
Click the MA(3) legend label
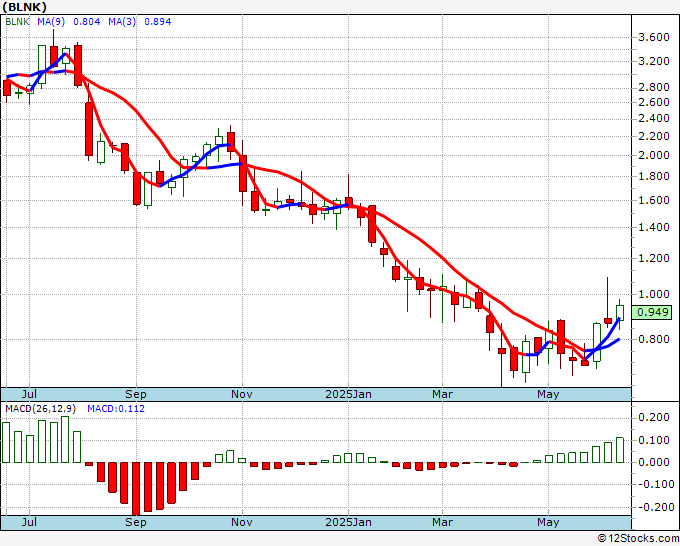click(x=122, y=22)
